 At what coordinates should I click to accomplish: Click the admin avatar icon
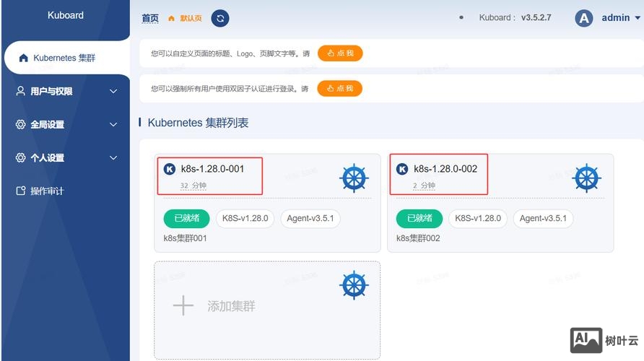(x=583, y=18)
